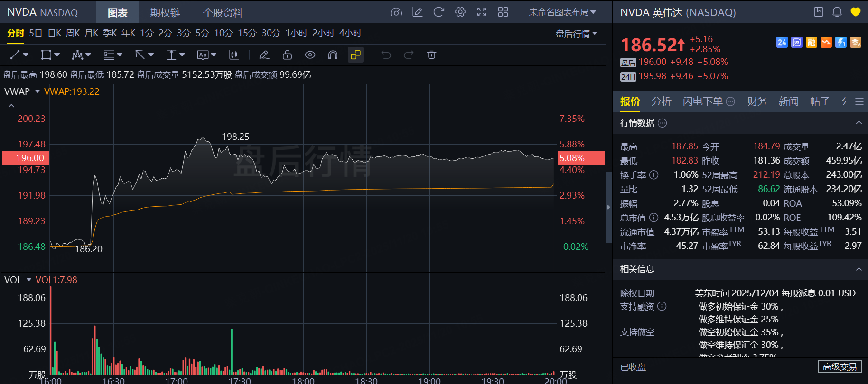The image size is (868, 384).
Task: Click the 高级交易 button
Action: coord(840,367)
